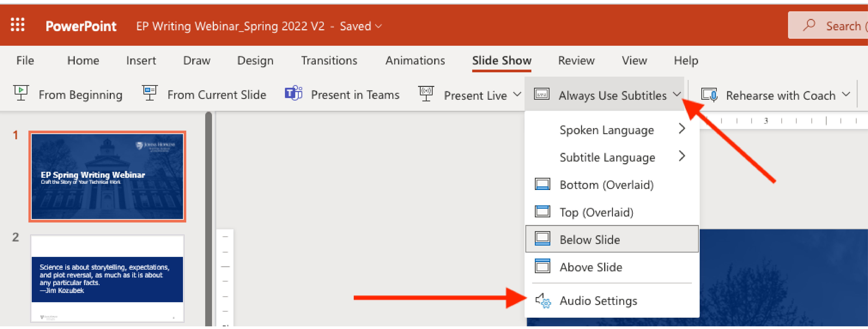This screenshot has width=868, height=329.
Task: Open the app launcher waffle icon
Action: tap(18, 25)
